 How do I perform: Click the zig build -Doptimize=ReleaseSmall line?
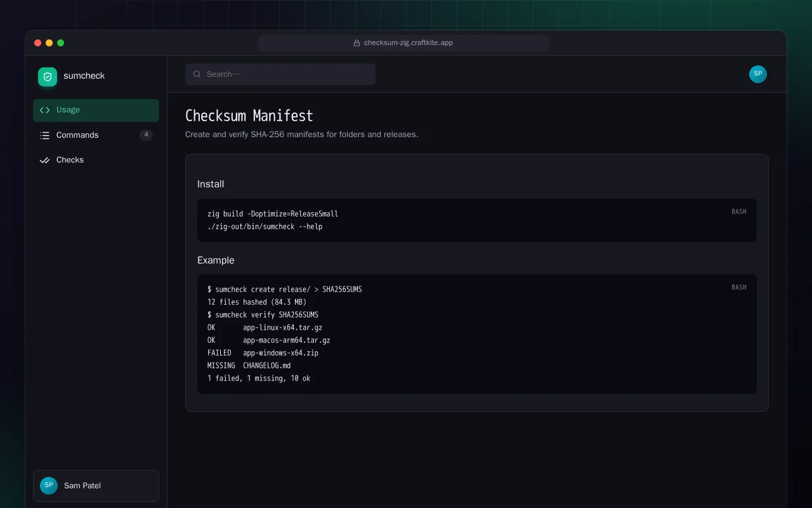273,214
